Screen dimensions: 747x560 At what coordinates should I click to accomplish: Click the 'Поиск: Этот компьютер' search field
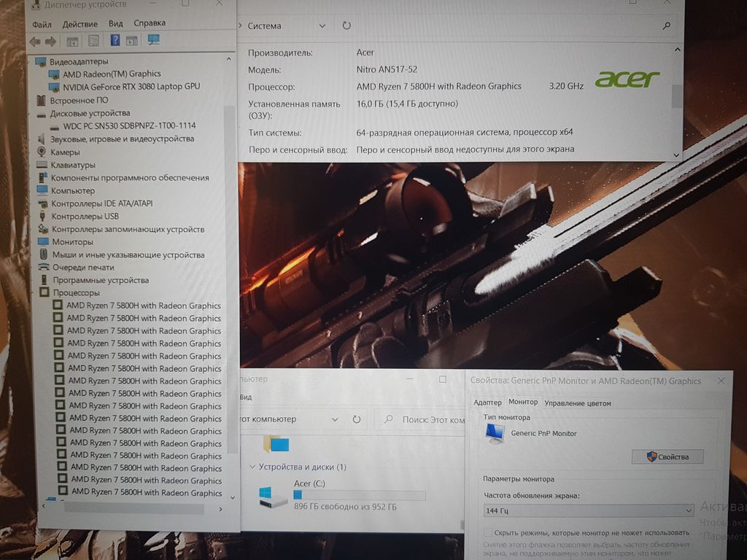click(x=432, y=419)
